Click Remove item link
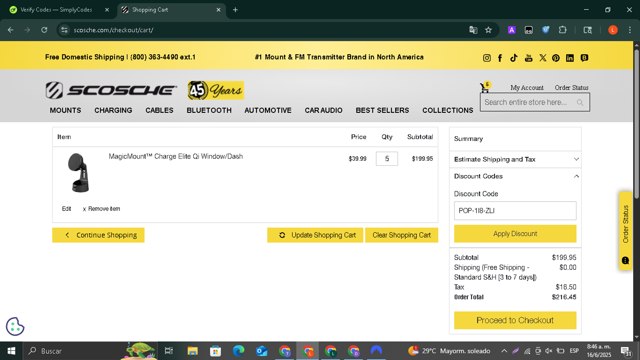The height and width of the screenshot is (360, 640). click(101, 209)
